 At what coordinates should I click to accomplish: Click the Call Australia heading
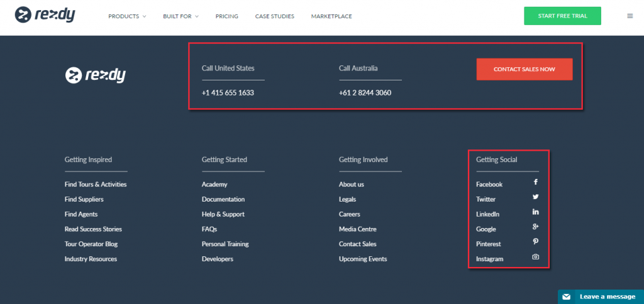[x=358, y=68]
